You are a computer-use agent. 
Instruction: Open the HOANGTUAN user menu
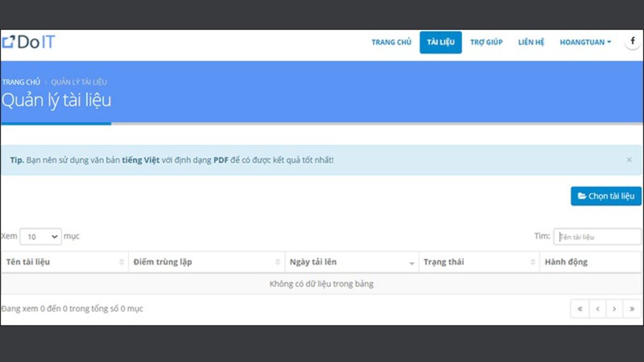585,42
